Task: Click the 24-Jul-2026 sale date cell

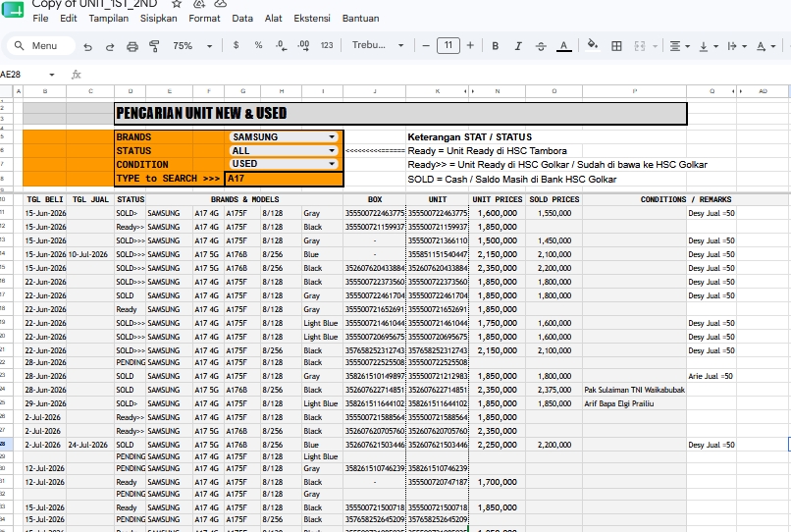Action: pyautogui.click(x=90, y=445)
